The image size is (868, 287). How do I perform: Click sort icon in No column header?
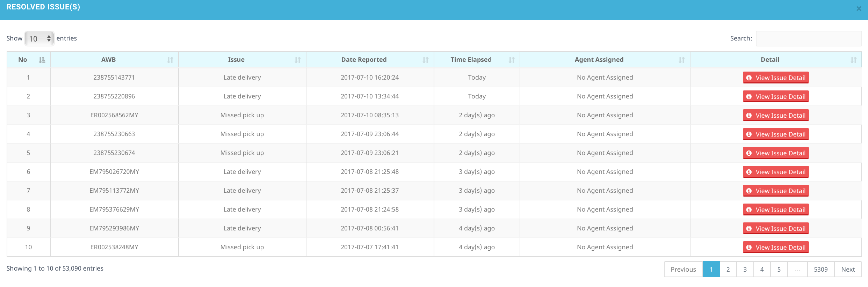(x=42, y=60)
